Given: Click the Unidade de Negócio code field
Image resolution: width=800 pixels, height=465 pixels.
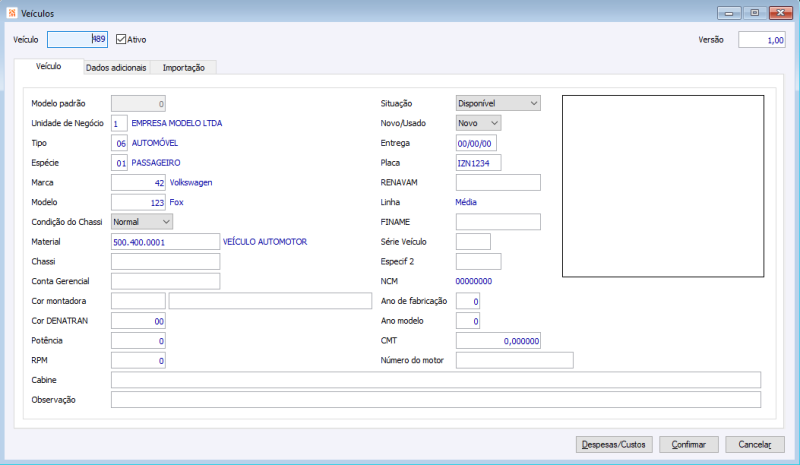Looking at the screenshot, I should [119, 123].
